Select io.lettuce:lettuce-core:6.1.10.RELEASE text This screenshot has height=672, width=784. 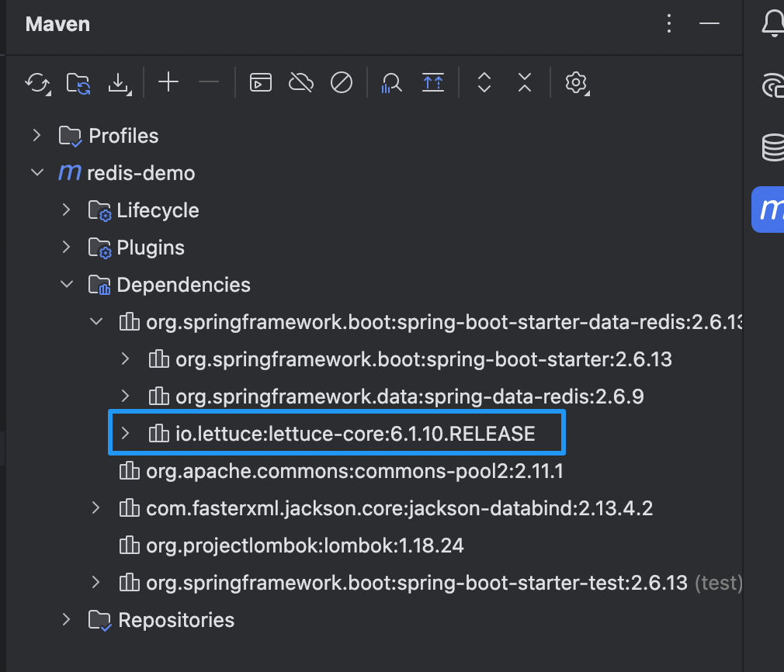click(x=355, y=434)
